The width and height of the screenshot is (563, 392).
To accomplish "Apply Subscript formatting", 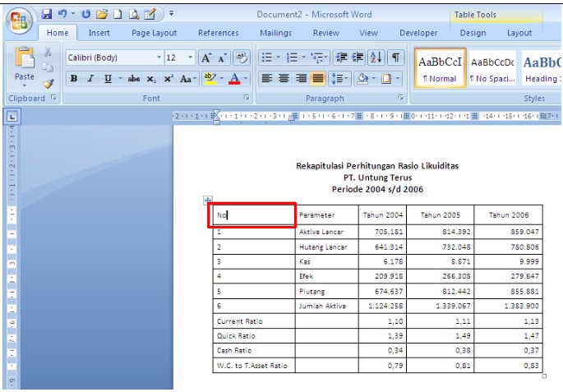I will (x=151, y=79).
